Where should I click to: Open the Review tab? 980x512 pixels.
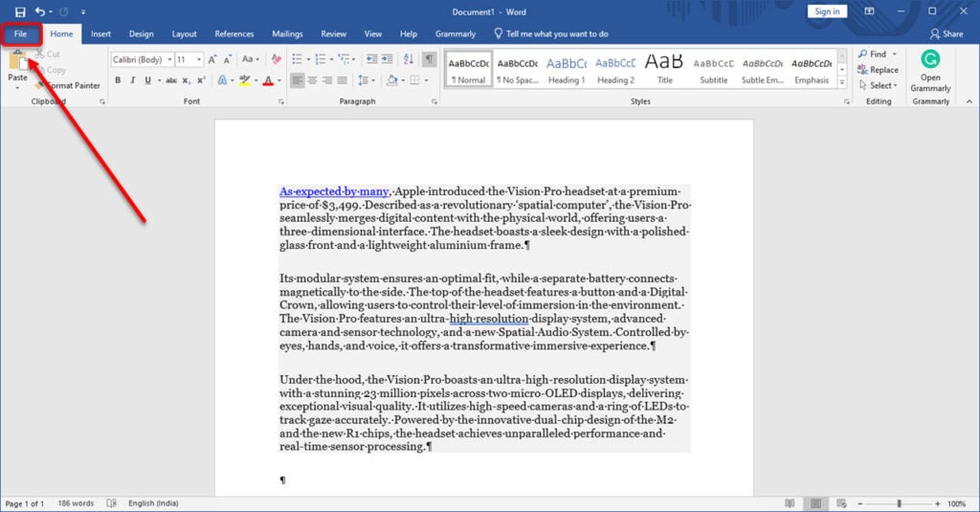coord(334,33)
